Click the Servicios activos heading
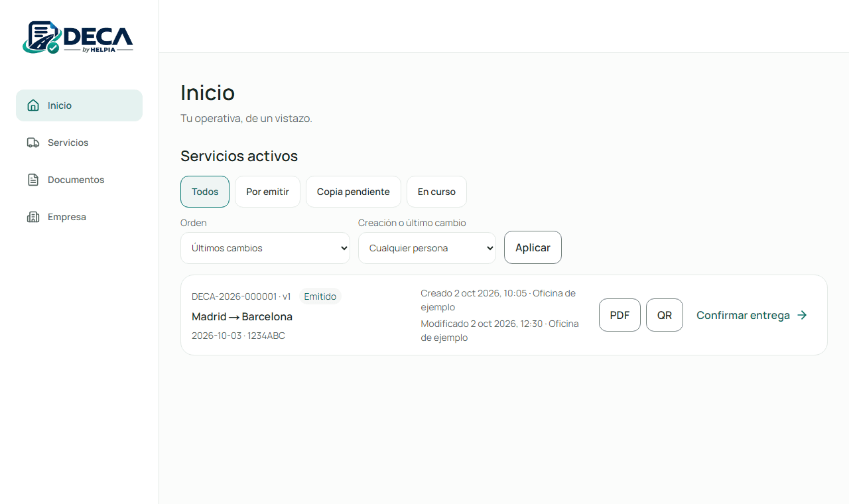The height and width of the screenshot is (504, 849). pos(239,156)
